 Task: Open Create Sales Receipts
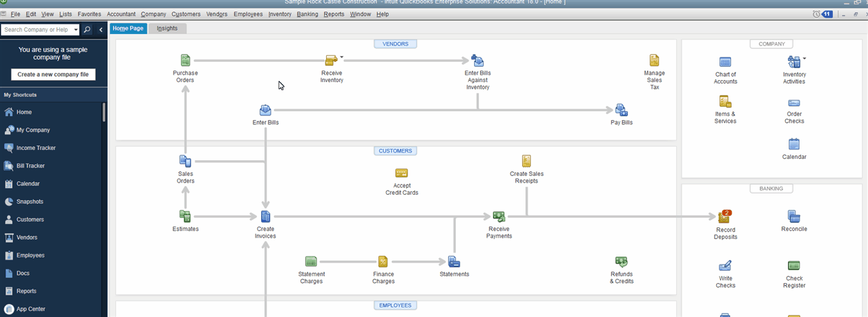526,161
